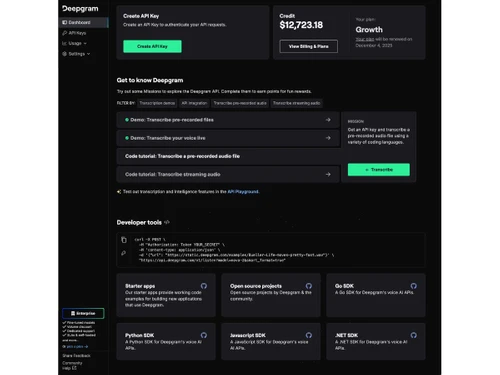Viewport: 500px width, 375px height.
Task: Click the green Transcribe mission button
Action: pyautogui.click(x=379, y=170)
